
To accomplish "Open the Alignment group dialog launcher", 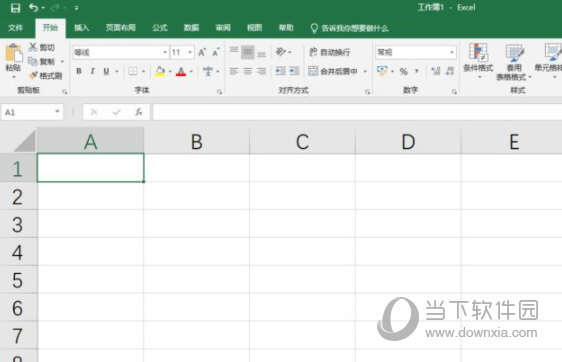I will point(367,92).
